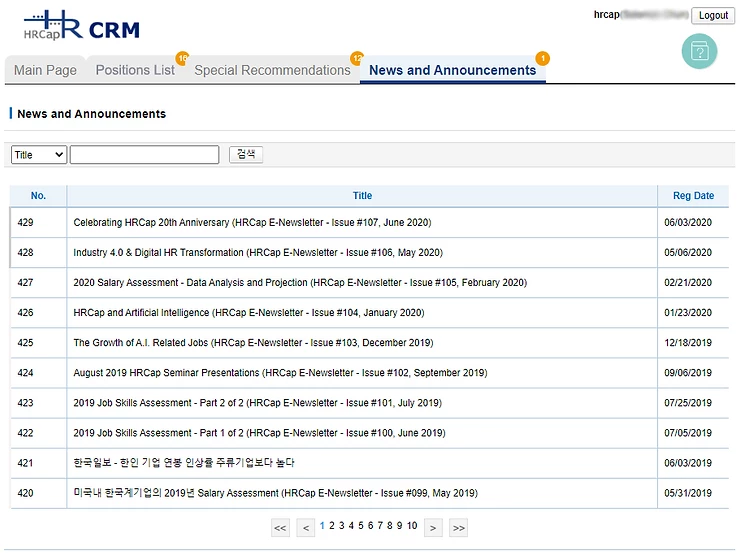
Task: Click the date 02/21/2020
Action: [x=688, y=283]
